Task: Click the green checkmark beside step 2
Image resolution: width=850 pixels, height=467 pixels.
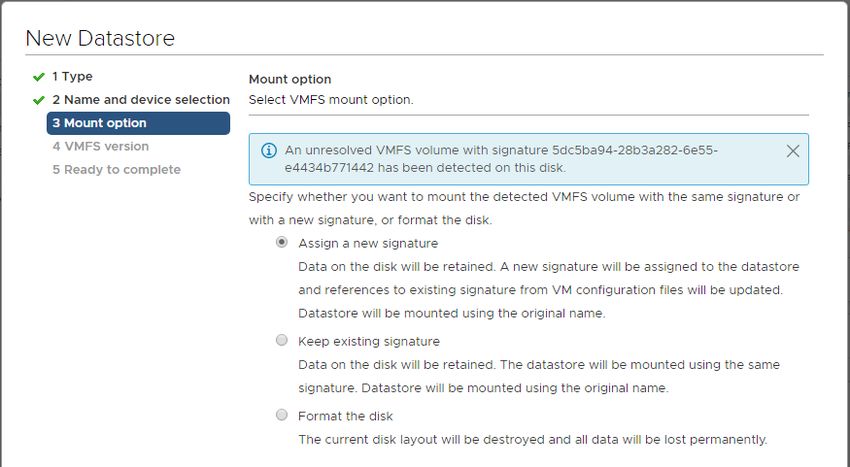Action: 38,100
